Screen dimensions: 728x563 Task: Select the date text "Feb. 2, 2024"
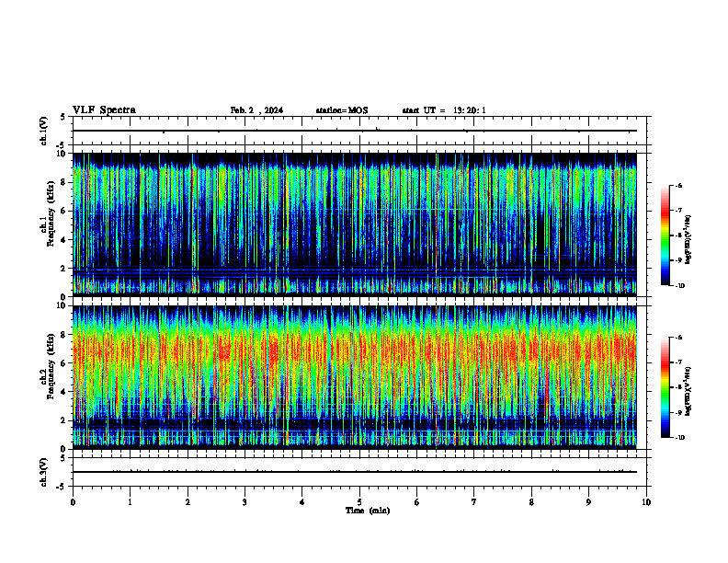(256, 110)
